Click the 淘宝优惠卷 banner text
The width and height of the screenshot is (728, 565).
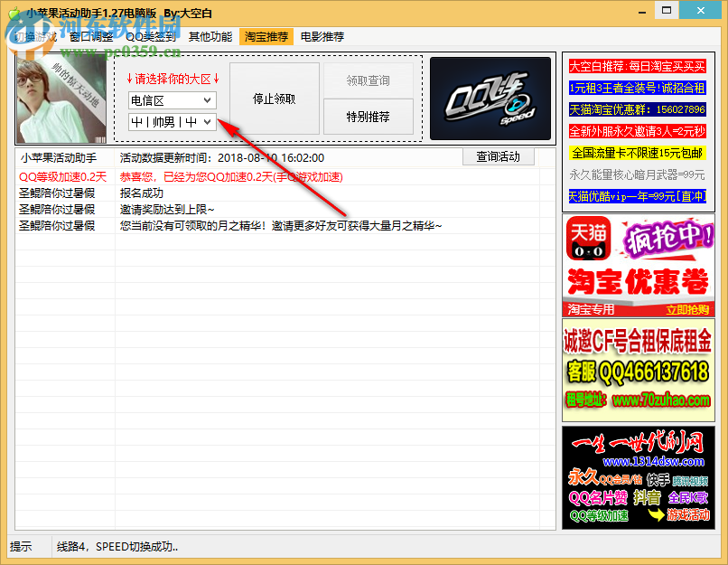(638, 281)
